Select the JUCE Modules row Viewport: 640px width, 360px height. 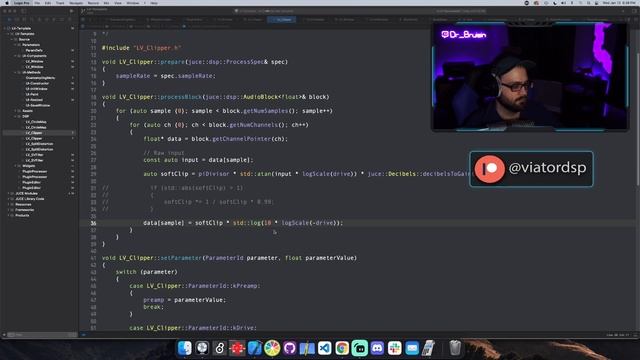[39, 193]
